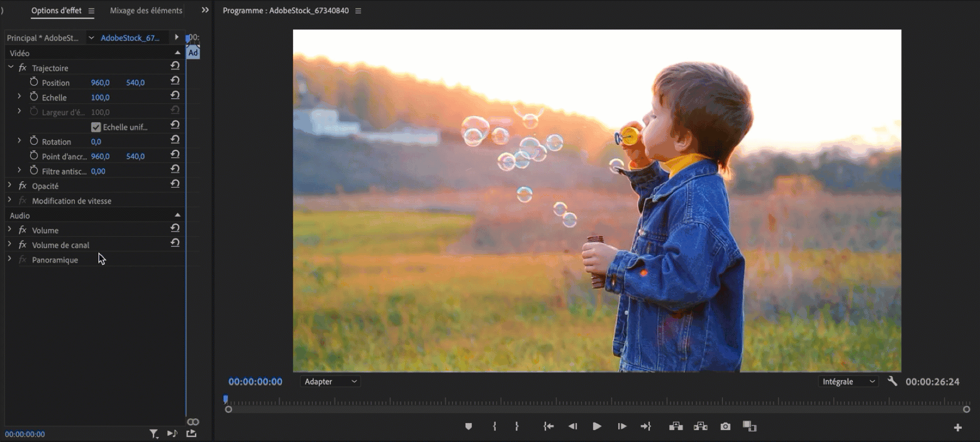Collapse the Trajectoire effect group
This screenshot has width=980, height=442.
tap(10, 67)
